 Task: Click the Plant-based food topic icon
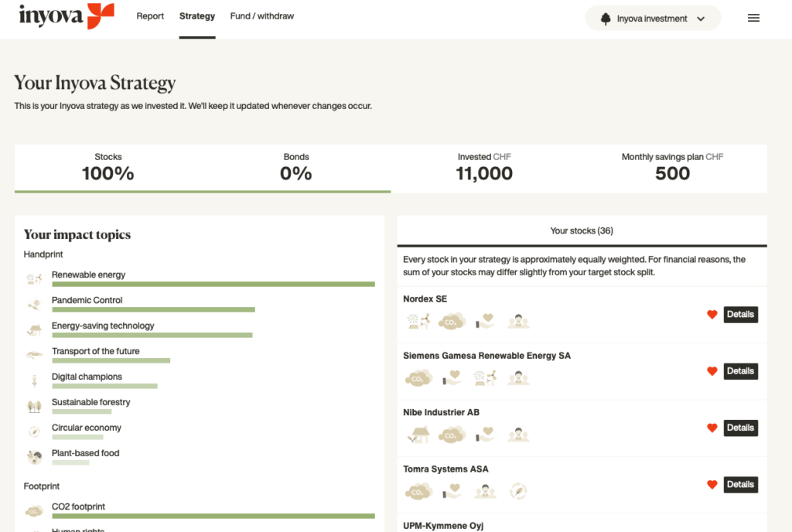pyautogui.click(x=34, y=457)
